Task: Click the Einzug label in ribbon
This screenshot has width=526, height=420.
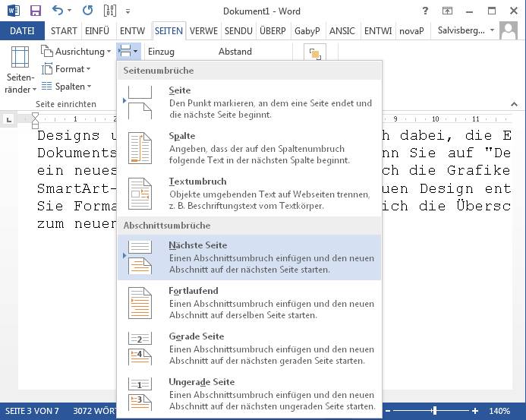Action: 161,52
